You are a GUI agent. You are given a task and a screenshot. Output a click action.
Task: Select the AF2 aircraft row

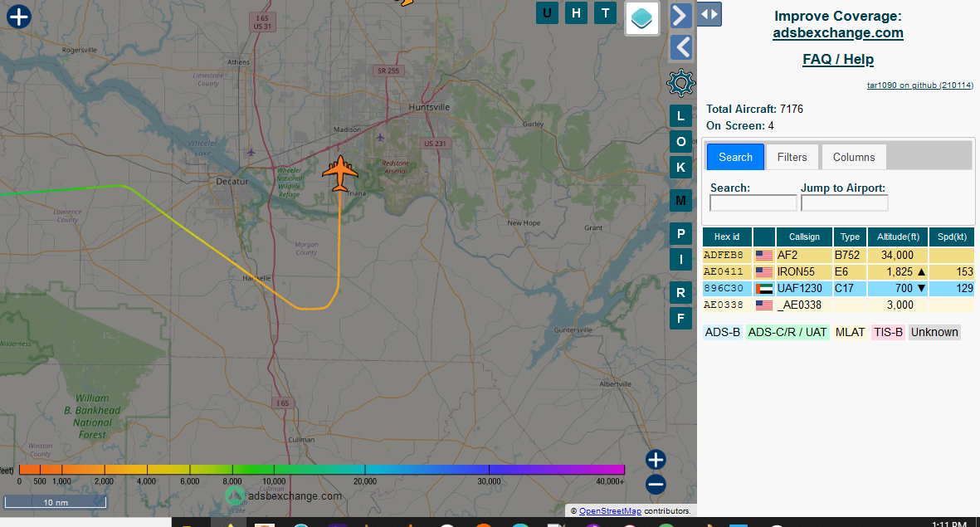tap(838, 255)
